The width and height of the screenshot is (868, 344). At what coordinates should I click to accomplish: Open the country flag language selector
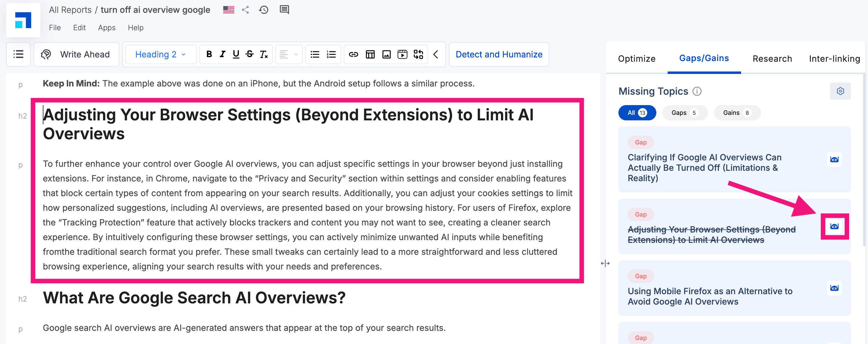pyautogui.click(x=228, y=10)
